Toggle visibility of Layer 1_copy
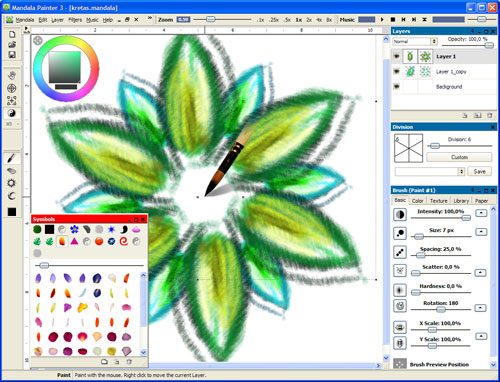Screen dimensions: 500x382 [396, 71]
